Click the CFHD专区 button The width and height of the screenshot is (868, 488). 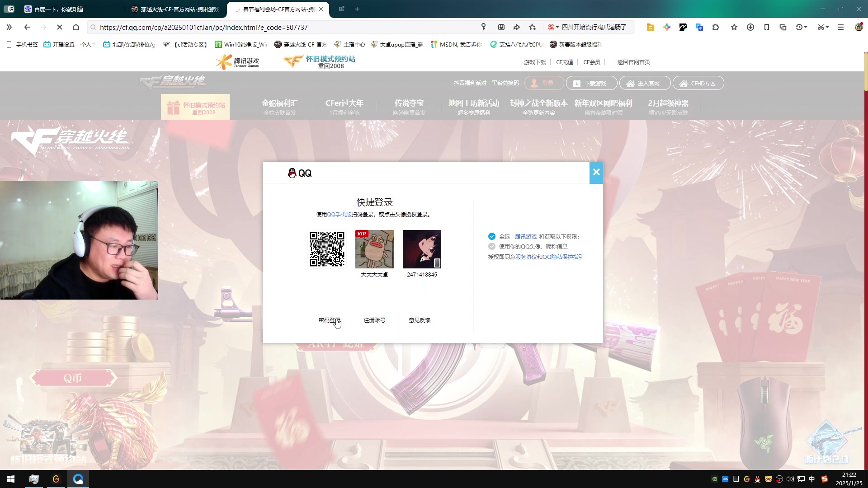(698, 83)
